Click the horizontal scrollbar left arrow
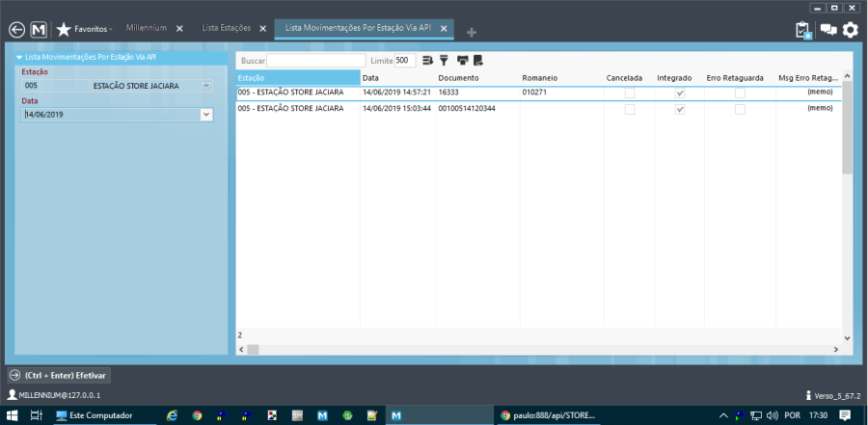868x425 pixels. tap(241, 350)
